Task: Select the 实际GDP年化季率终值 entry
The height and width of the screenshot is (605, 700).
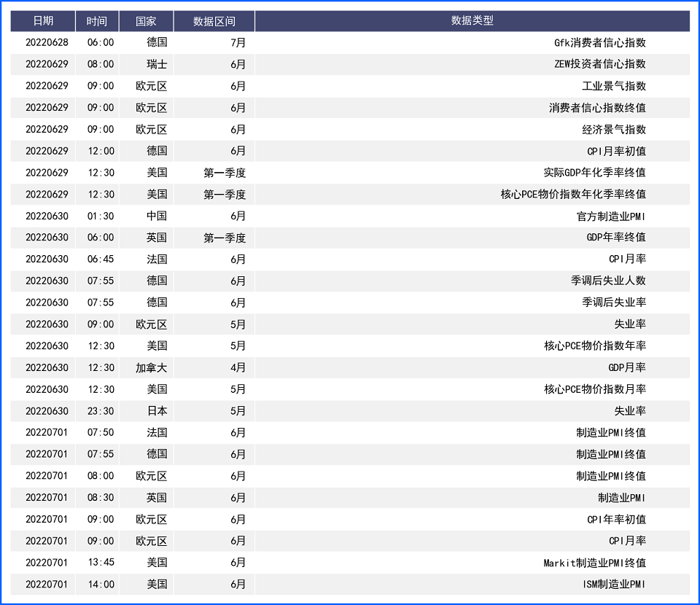Action: point(595,173)
